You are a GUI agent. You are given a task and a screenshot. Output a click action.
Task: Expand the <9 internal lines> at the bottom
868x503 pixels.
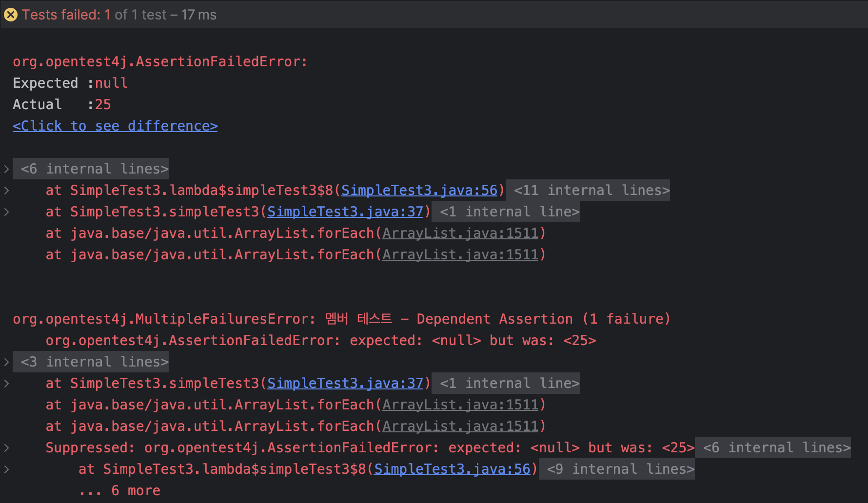pyautogui.click(x=617, y=469)
